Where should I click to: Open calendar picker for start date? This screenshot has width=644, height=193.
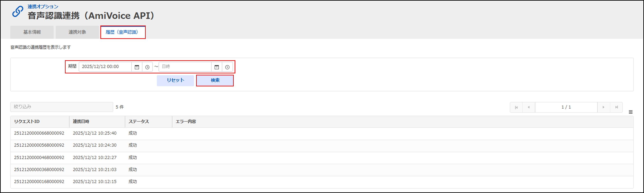pos(137,67)
